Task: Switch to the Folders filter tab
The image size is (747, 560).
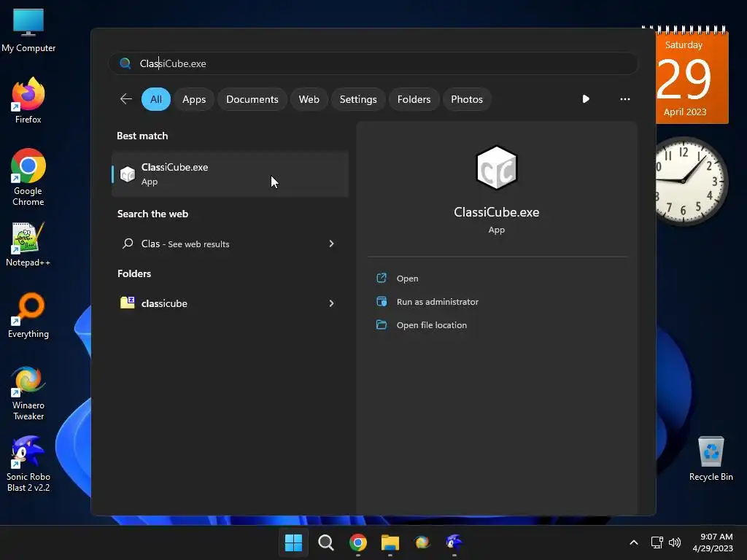Action: coord(414,99)
